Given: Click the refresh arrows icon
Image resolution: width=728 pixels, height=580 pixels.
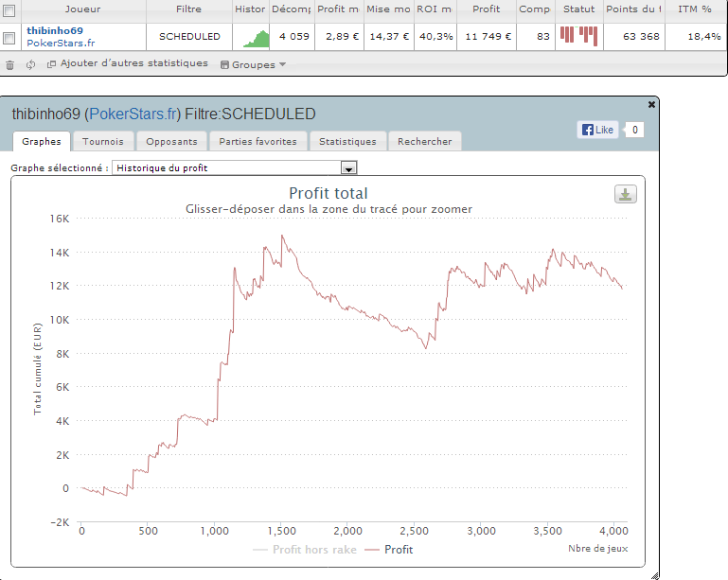Looking at the screenshot, I should tap(30, 65).
